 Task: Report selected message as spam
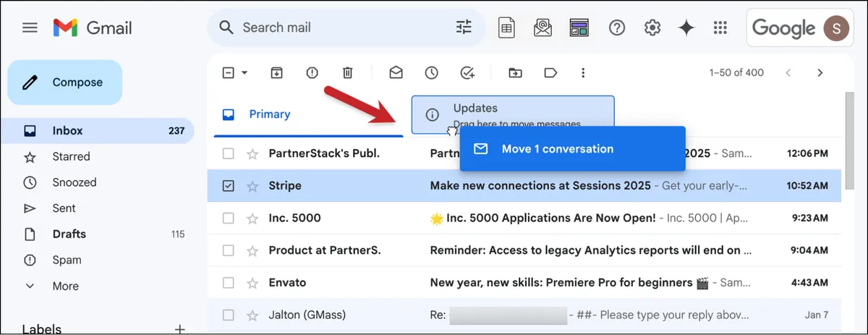[x=312, y=72]
